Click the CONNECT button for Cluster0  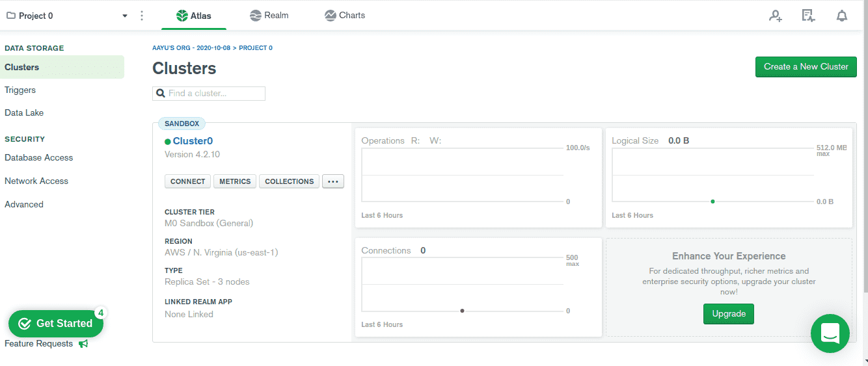pos(188,181)
